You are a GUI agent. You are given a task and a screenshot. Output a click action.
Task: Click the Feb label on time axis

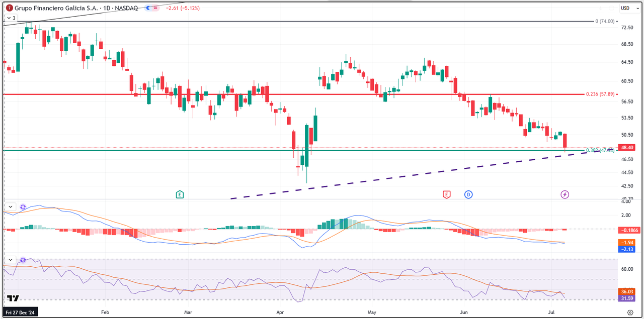[105, 312]
